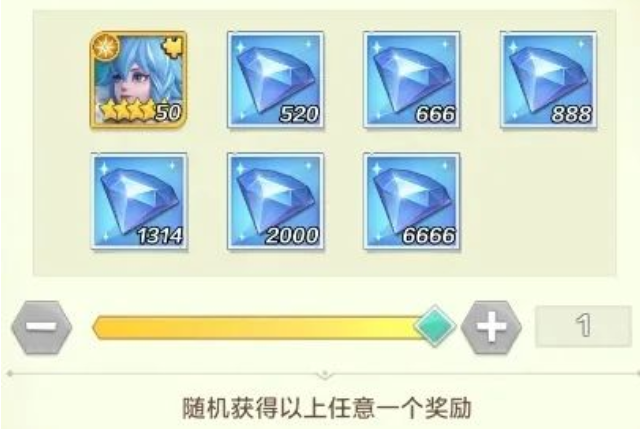The width and height of the screenshot is (640, 429).
Task: Tap the four-star rating on hero card
Action: coord(127,111)
